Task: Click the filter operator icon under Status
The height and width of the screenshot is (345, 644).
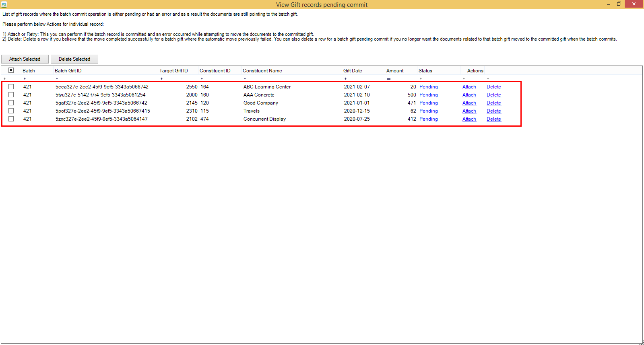Action: tap(421, 79)
